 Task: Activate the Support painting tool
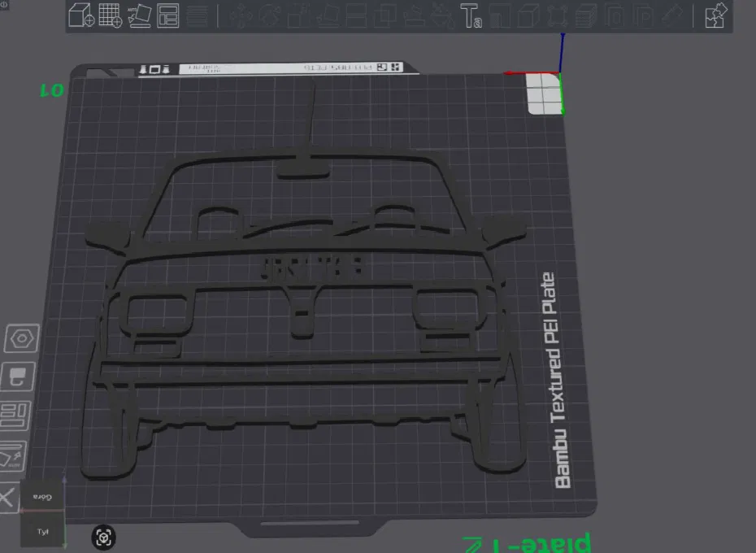414,15
